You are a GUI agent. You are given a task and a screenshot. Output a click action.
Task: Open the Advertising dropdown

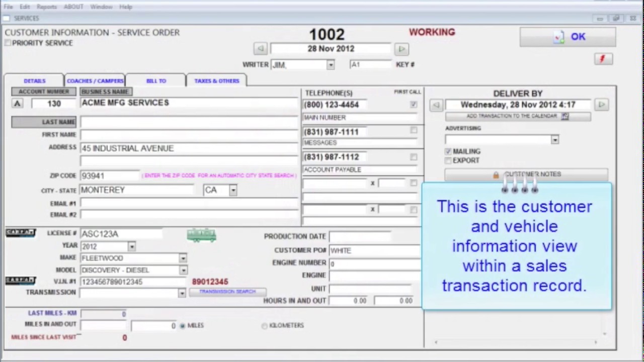click(x=554, y=140)
